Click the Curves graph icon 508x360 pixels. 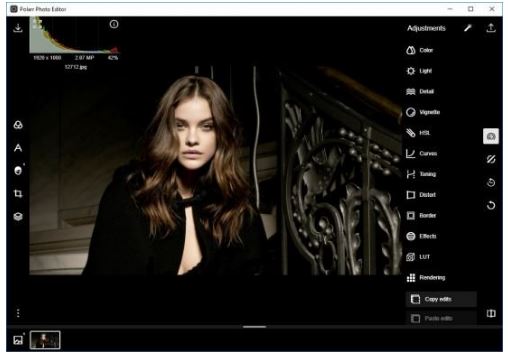[x=411, y=154]
